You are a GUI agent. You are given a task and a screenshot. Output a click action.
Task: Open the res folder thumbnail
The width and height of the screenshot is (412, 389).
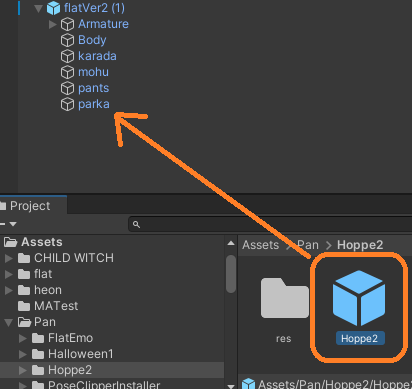[x=284, y=298]
